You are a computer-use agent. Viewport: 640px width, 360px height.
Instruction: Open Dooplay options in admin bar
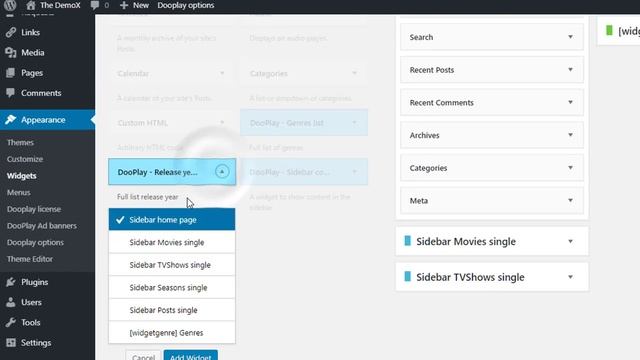pyautogui.click(x=186, y=5)
